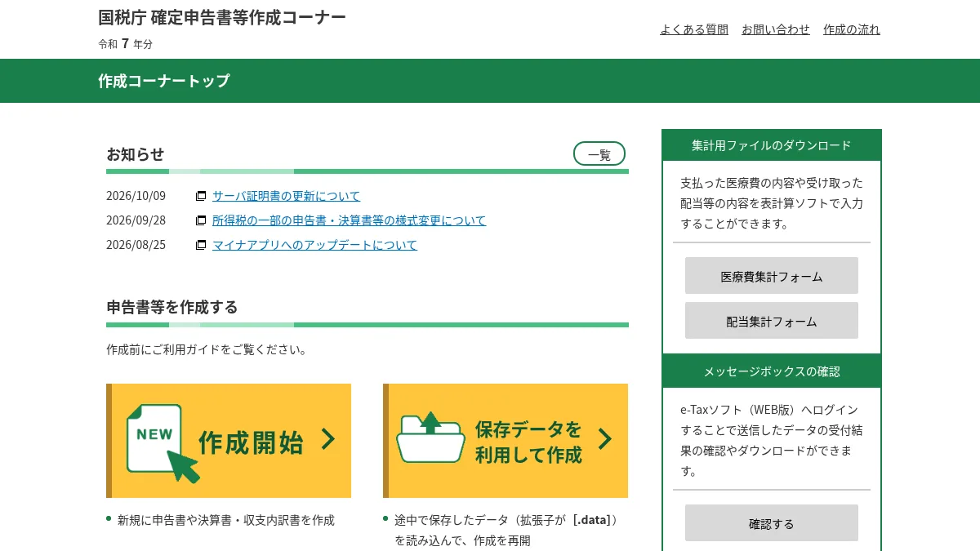Open 所得税の一部の申告書・決算書等の様式変更について notice
The height and width of the screenshot is (551, 980).
pyautogui.click(x=349, y=220)
